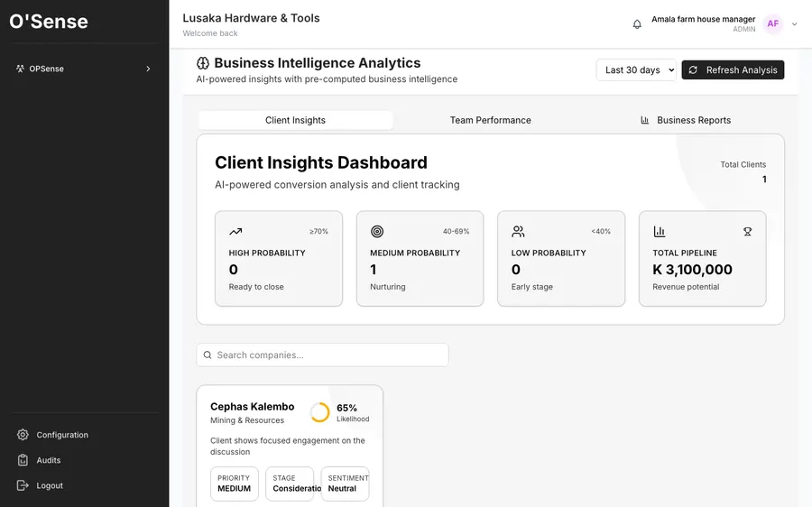Click the Mining & Resources industry label
This screenshot has width=812, height=507.
tap(247, 420)
